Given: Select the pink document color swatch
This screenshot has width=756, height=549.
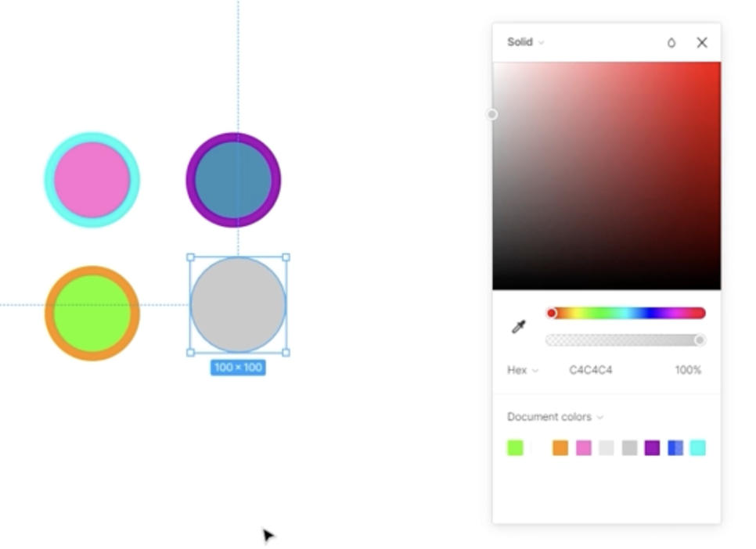Looking at the screenshot, I should [583, 448].
